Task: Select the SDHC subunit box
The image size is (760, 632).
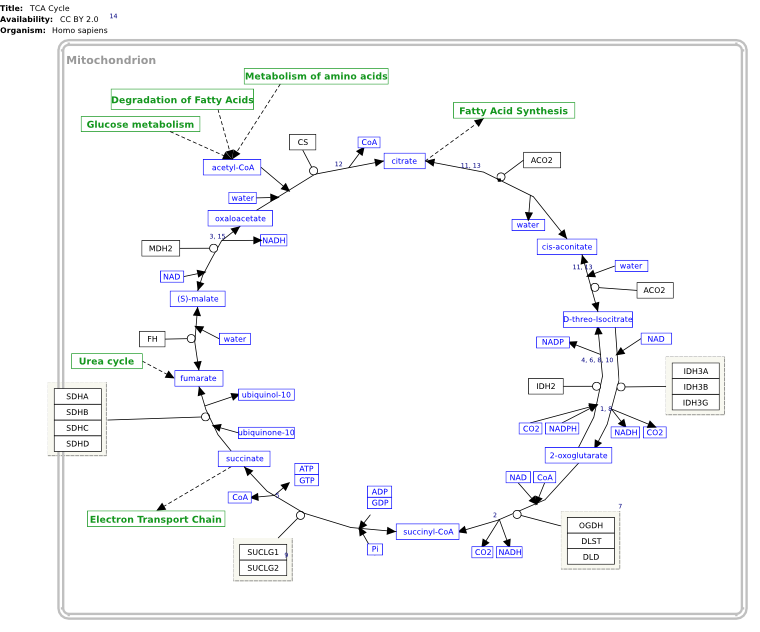Action: pos(78,428)
